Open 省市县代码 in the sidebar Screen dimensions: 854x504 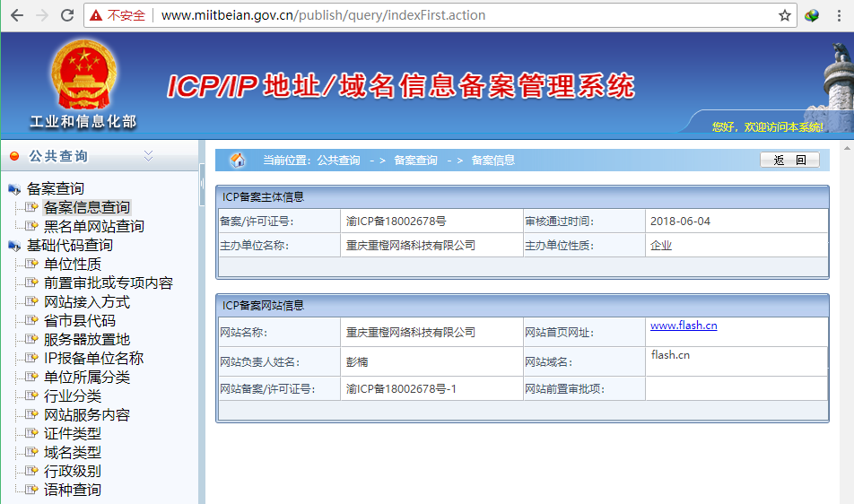click(x=80, y=320)
